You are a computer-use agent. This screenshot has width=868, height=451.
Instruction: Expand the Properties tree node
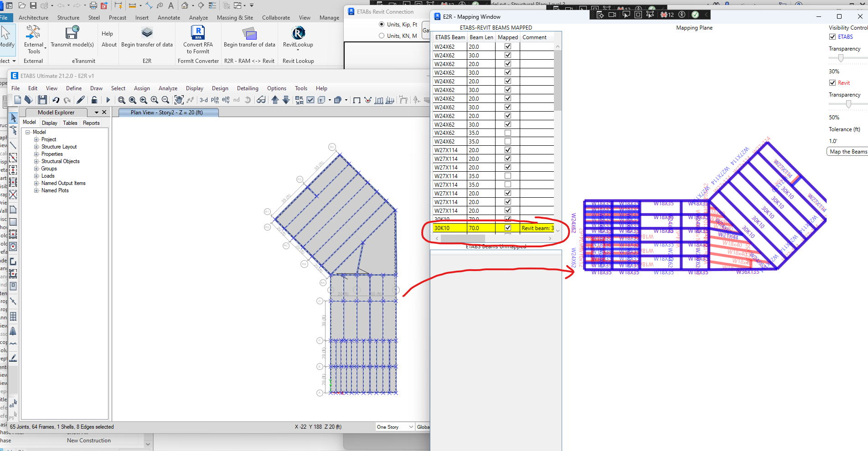click(36, 154)
